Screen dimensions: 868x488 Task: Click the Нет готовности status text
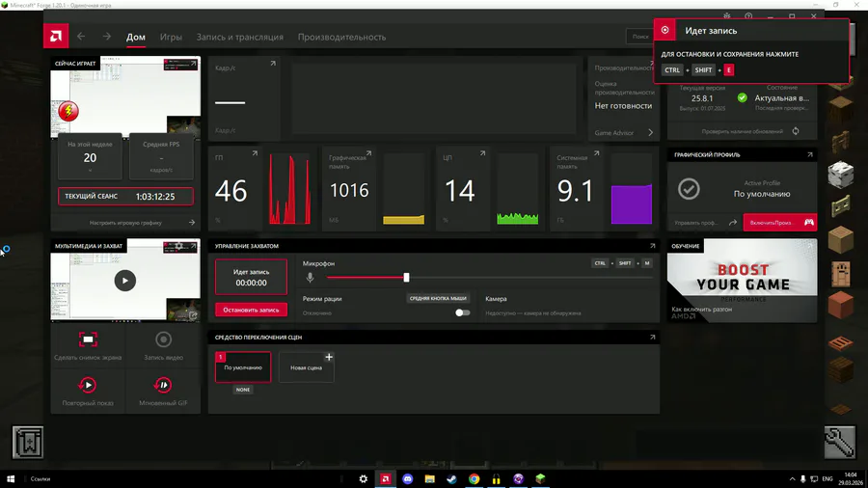tap(623, 106)
